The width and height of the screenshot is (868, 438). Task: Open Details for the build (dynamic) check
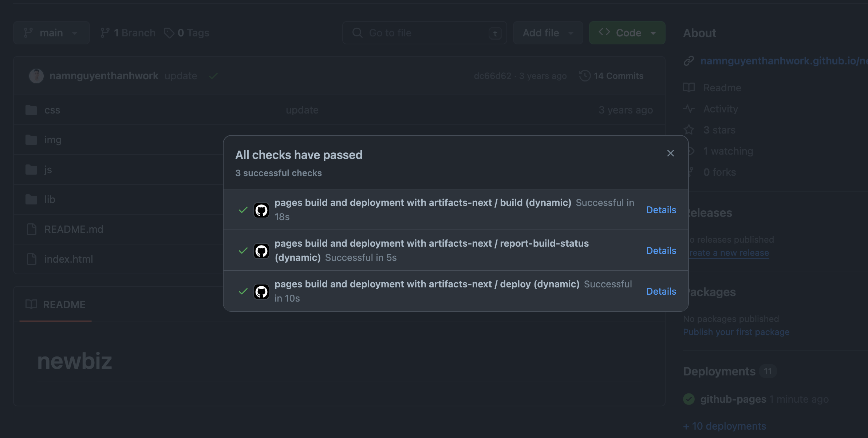[x=661, y=210]
